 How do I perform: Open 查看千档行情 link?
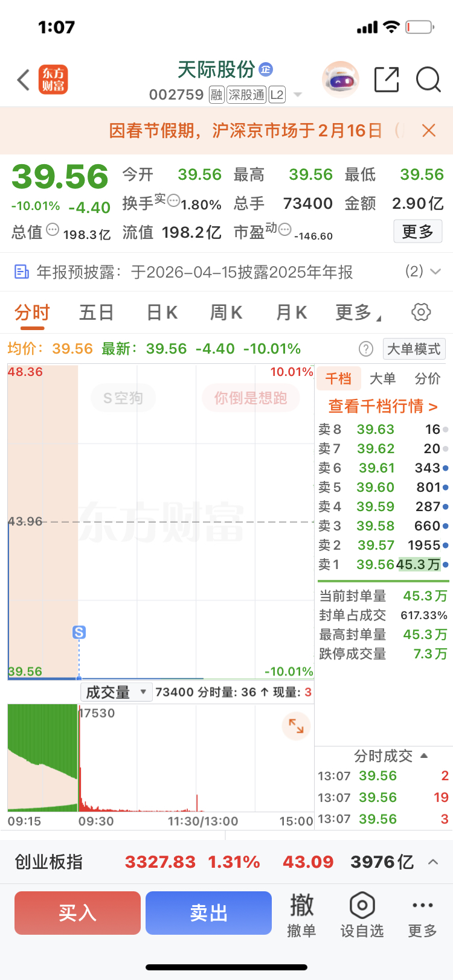(x=382, y=406)
